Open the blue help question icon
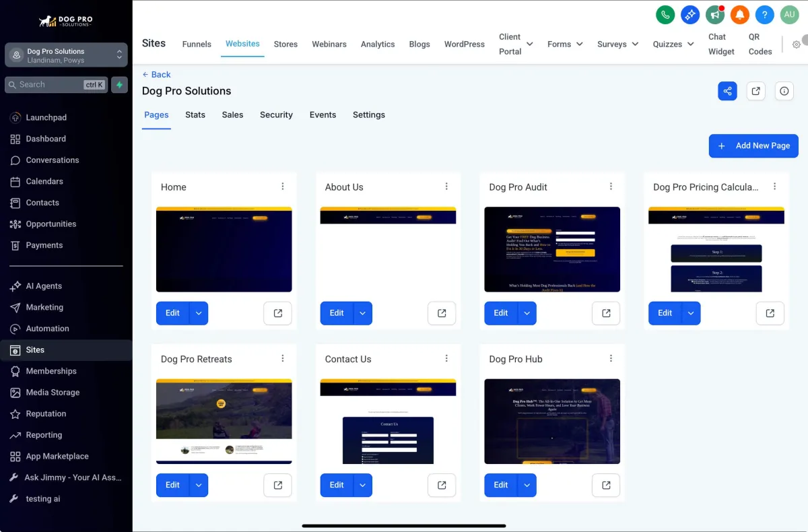The image size is (808, 532). (x=764, y=15)
